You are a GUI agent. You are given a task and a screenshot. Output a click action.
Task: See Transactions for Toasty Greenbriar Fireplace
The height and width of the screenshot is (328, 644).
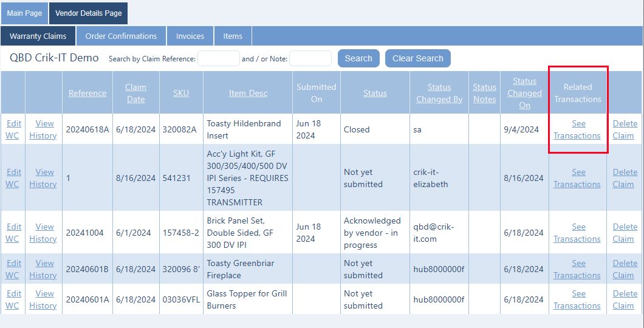click(x=577, y=269)
